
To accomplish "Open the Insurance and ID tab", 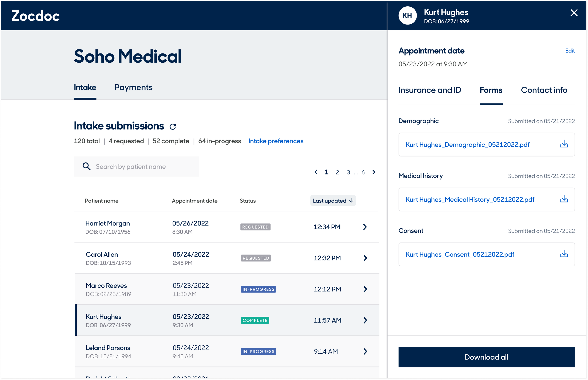I will point(429,90).
